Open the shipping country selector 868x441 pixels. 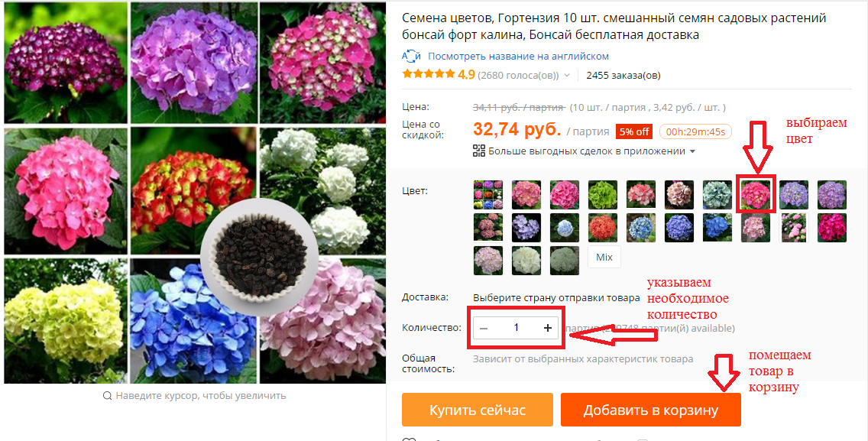point(556,297)
